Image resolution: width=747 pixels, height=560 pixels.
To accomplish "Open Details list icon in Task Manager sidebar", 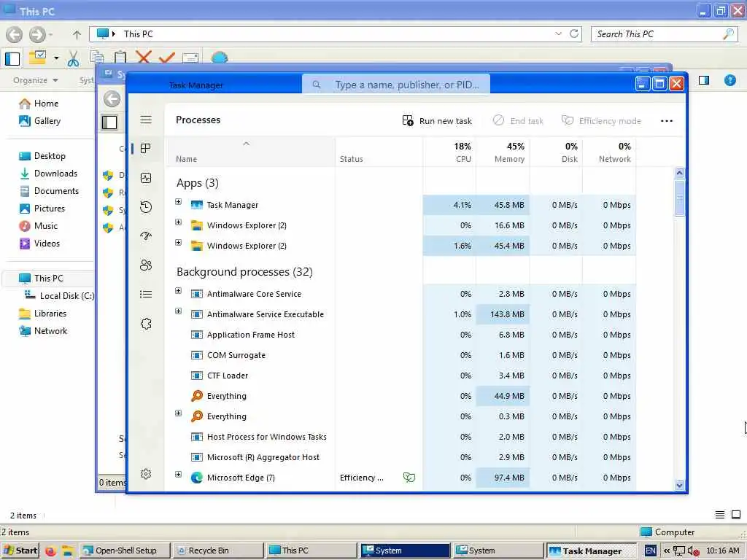I will (146, 295).
